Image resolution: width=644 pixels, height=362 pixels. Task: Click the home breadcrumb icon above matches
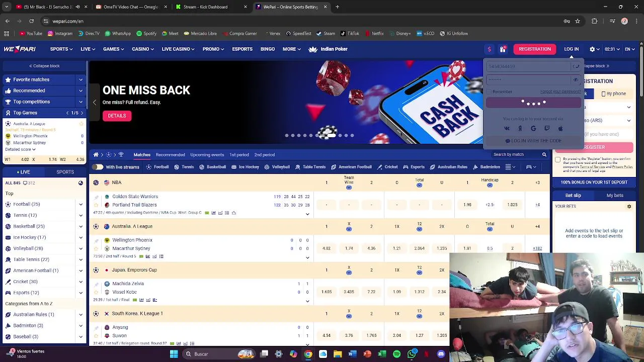pos(96,155)
